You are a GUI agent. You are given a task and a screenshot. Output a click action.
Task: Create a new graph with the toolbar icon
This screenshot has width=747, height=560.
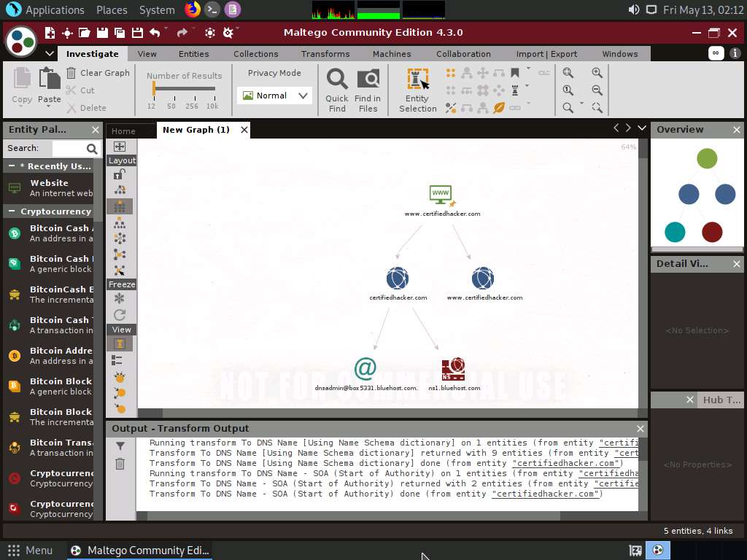[50, 32]
